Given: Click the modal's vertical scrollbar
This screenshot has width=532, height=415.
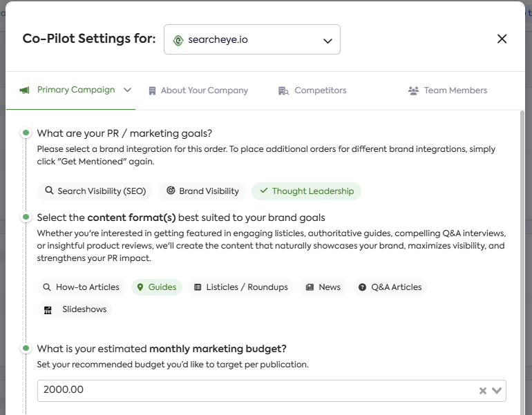Looking at the screenshot, I should (522, 262).
